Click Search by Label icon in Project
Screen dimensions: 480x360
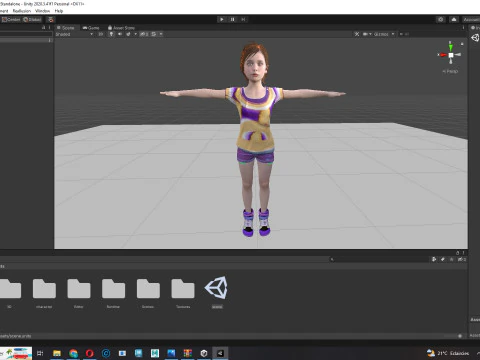click(x=443, y=259)
